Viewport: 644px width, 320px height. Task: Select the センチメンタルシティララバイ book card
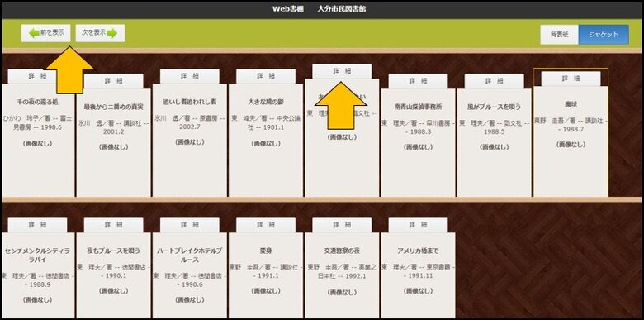pos(39,275)
